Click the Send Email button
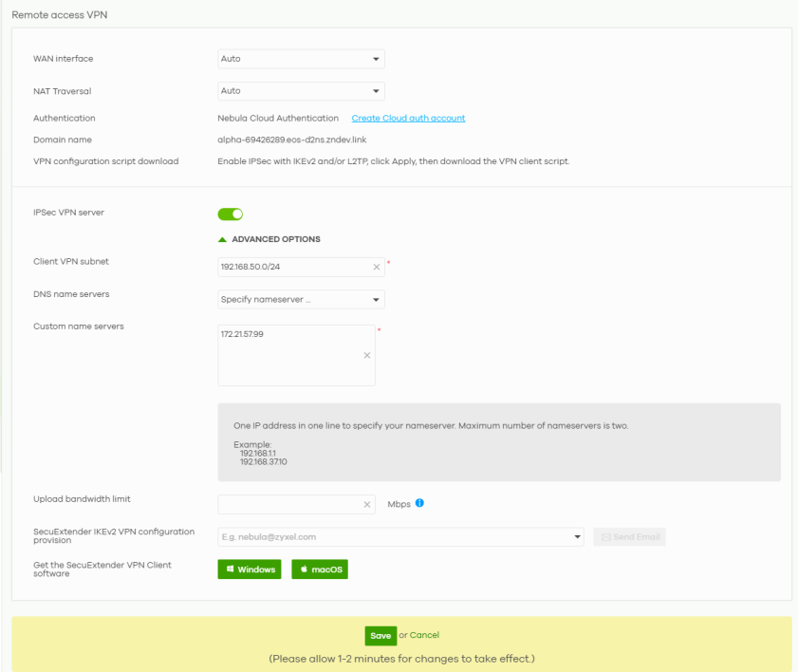798x672 pixels. [x=629, y=537]
